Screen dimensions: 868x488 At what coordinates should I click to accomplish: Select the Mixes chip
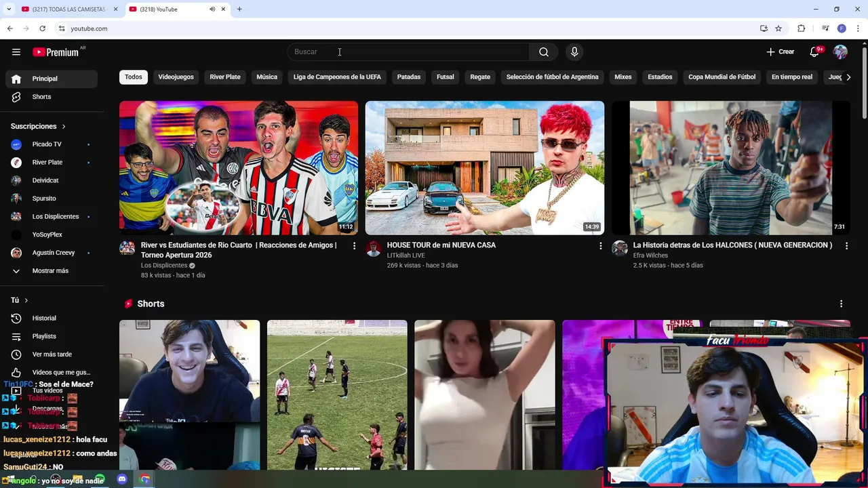click(x=623, y=77)
